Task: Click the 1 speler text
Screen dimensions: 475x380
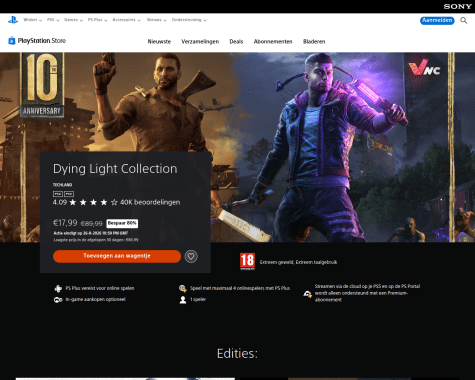Action: [x=198, y=299]
